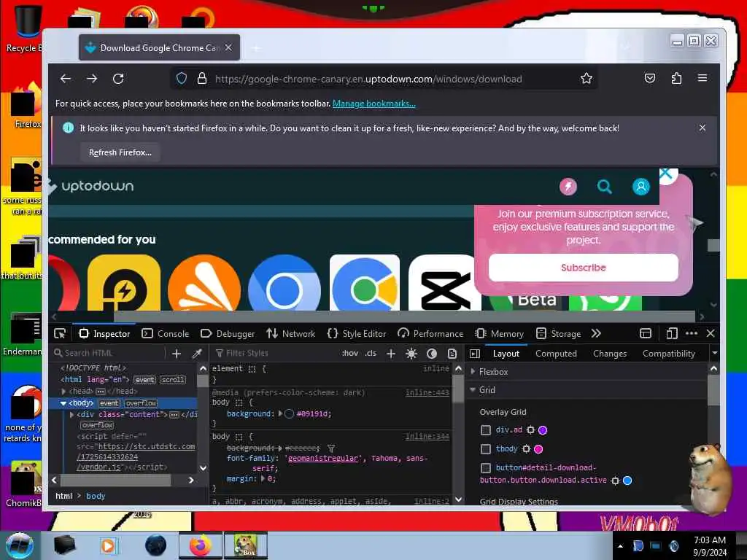
Task: Toggle .cls classes panel
Action: 371,353
